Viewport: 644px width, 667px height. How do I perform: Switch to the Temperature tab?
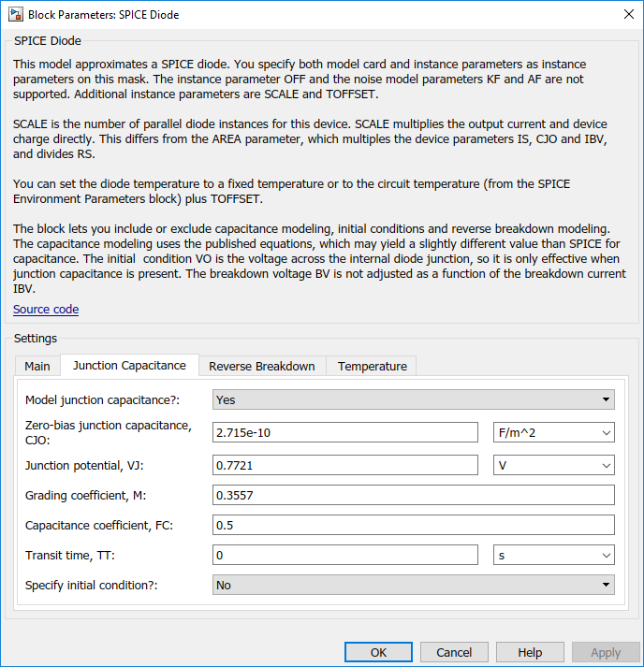pos(372,367)
